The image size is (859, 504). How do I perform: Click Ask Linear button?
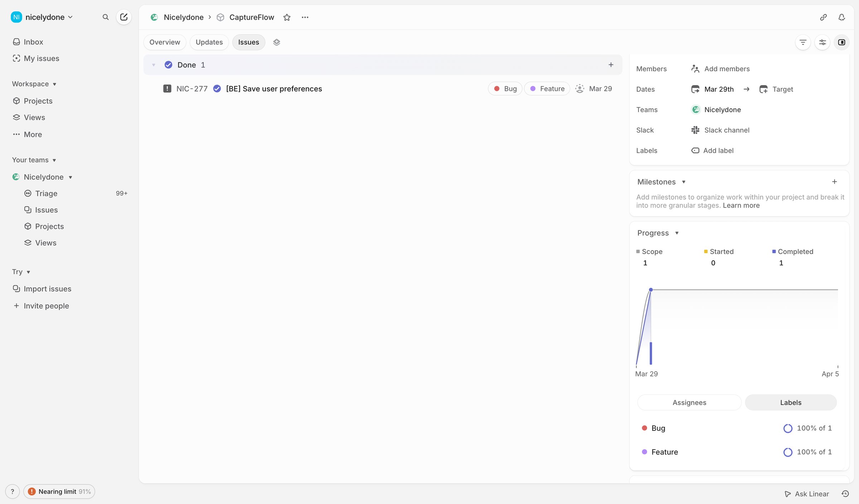point(807,494)
